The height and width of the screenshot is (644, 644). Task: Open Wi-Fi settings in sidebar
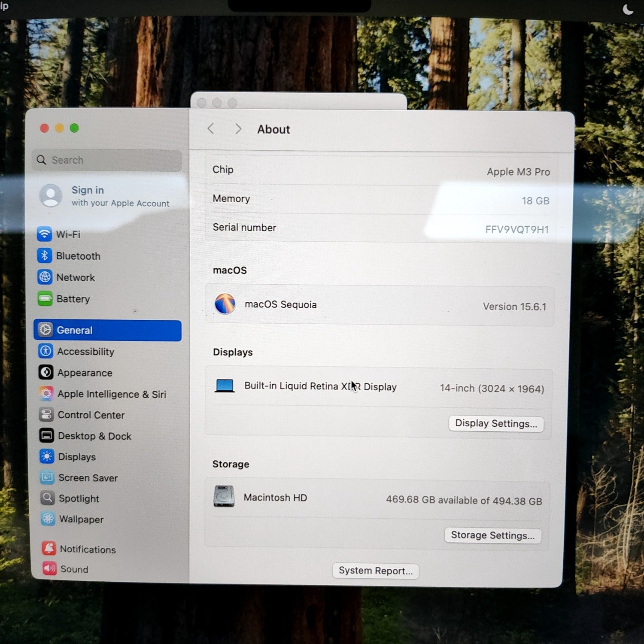click(x=68, y=234)
